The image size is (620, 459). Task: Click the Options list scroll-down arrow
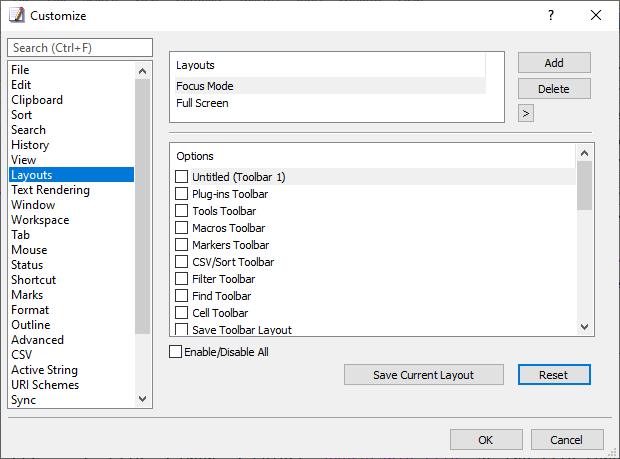584,327
